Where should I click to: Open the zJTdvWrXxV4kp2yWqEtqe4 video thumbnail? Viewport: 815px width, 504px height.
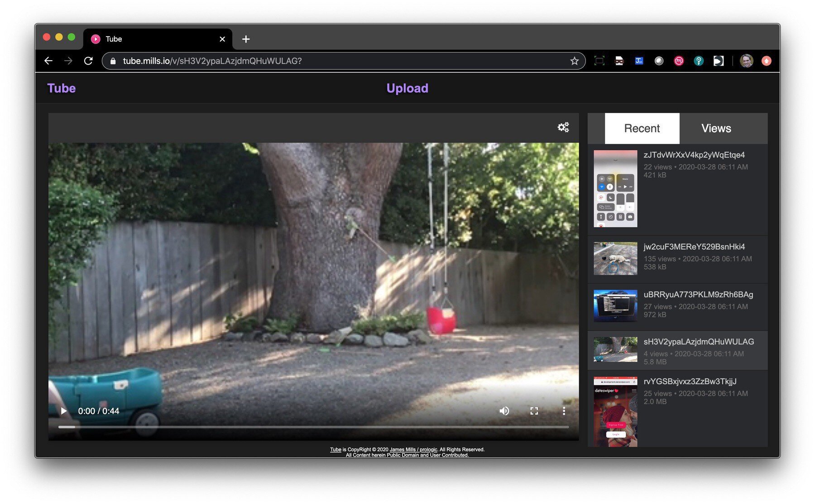coord(615,189)
